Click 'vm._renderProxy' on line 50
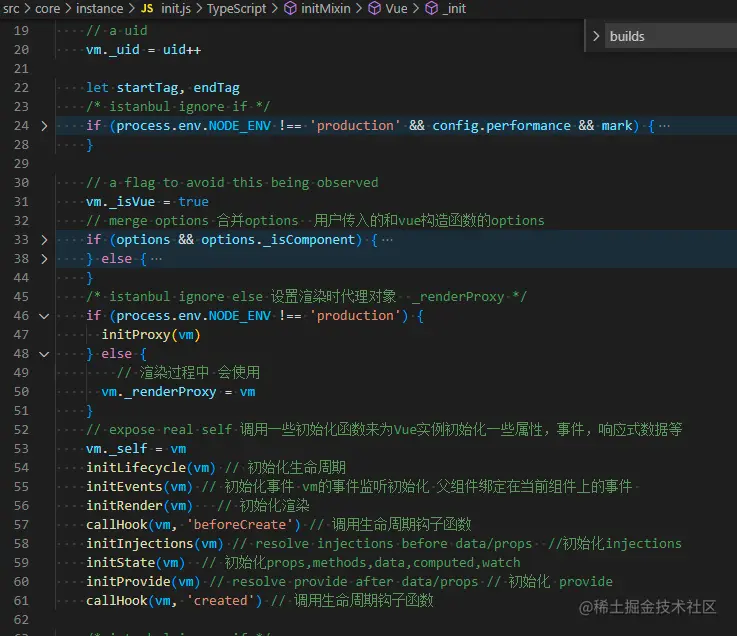The height and width of the screenshot is (636, 737). 159,392
